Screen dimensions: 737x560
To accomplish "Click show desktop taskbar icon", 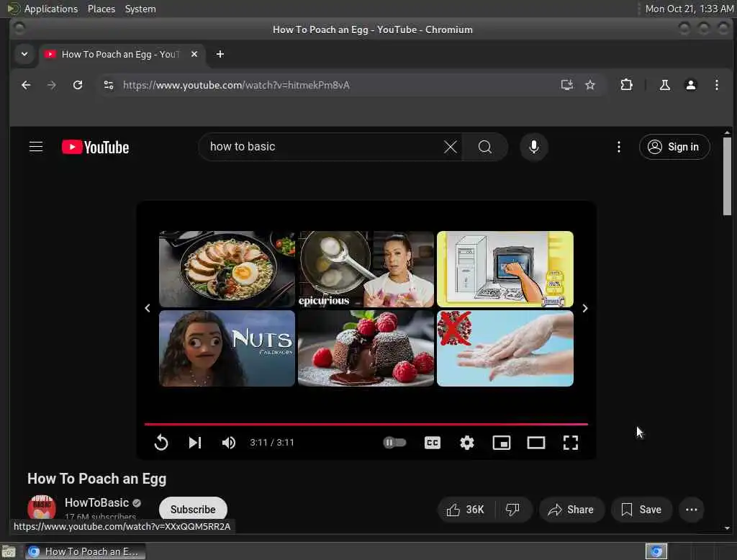I will (x=9, y=551).
